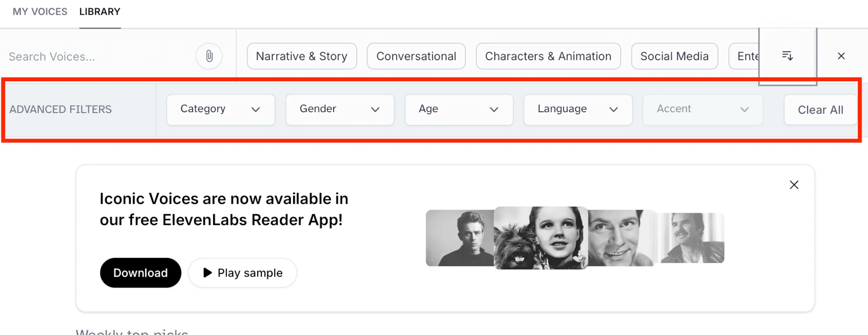The height and width of the screenshot is (335, 868).
Task: Open the disabled Accent dropdown
Action: click(702, 109)
